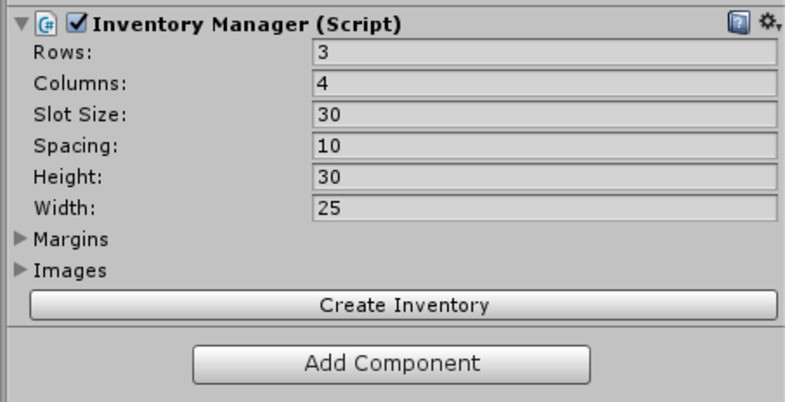
Task: Focus the Slot Size input field
Action: 544,114
